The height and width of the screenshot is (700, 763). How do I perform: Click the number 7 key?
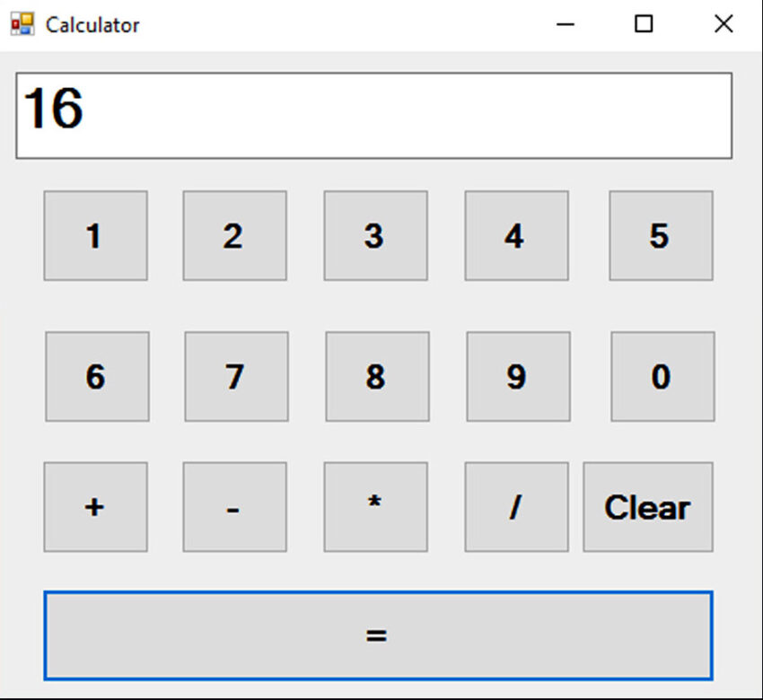click(x=236, y=377)
